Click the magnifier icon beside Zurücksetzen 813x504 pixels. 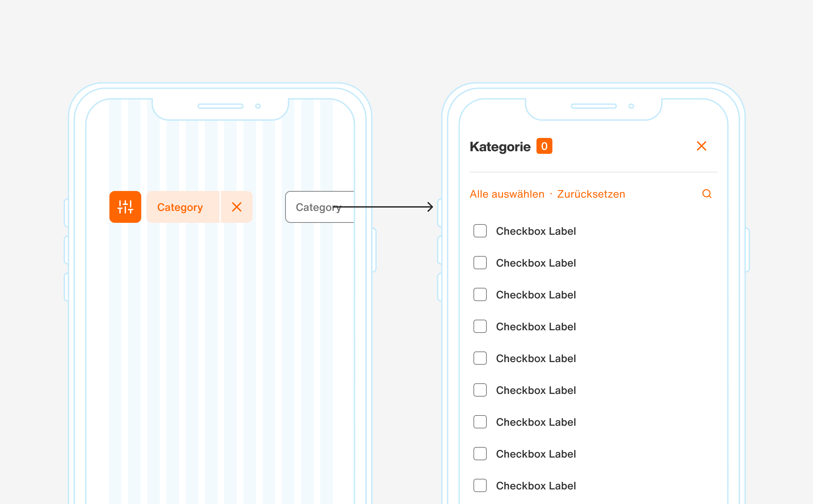click(707, 194)
